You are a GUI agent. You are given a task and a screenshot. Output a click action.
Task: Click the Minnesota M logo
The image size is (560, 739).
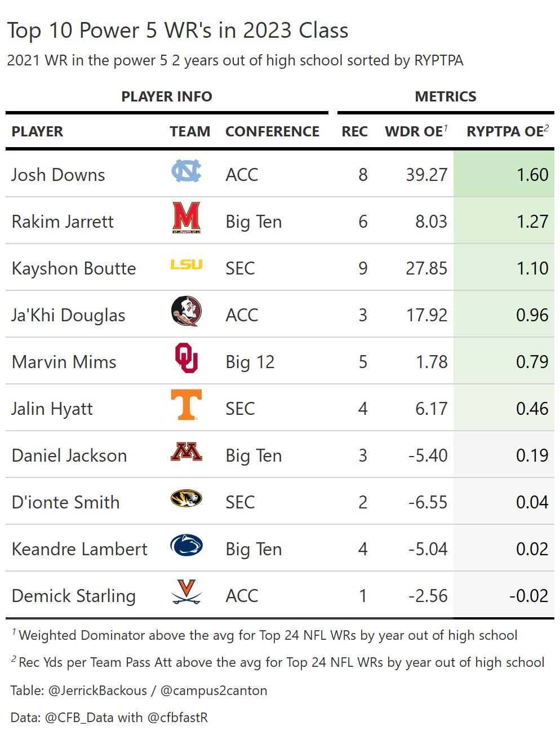[186, 452]
